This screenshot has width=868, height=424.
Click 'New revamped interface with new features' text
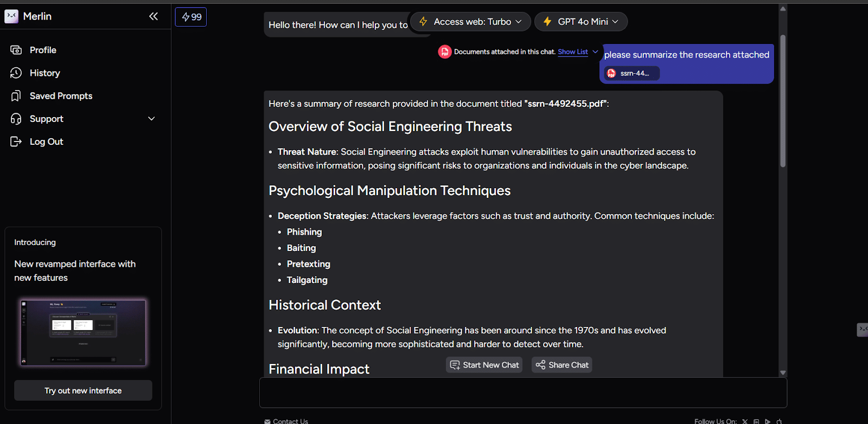(75, 271)
